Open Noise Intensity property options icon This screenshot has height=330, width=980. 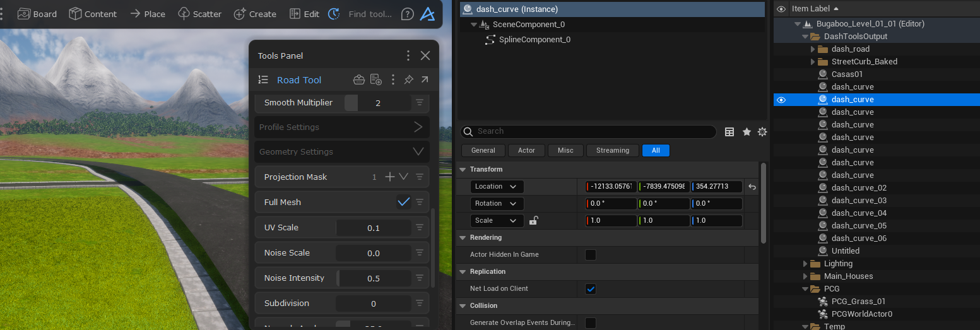[x=420, y=278]
